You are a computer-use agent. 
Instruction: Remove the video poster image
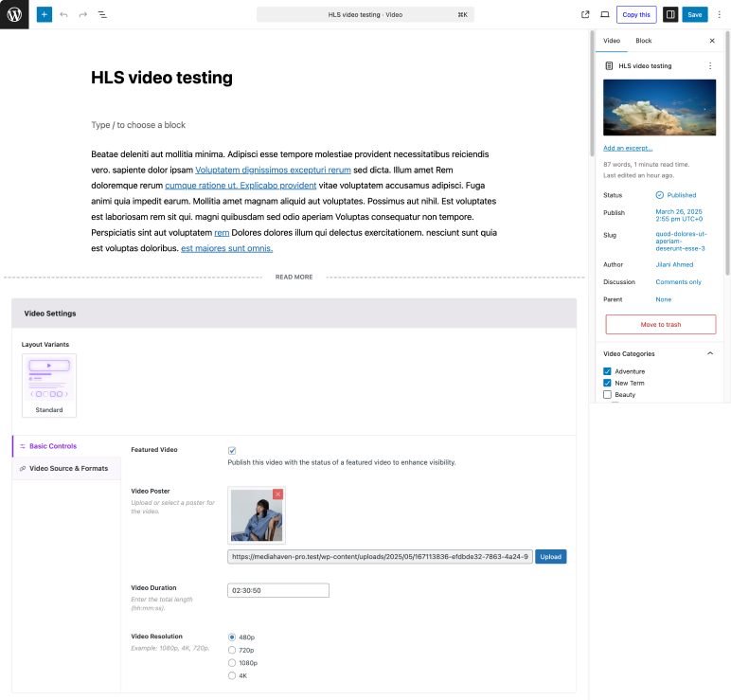coord(277,494)
